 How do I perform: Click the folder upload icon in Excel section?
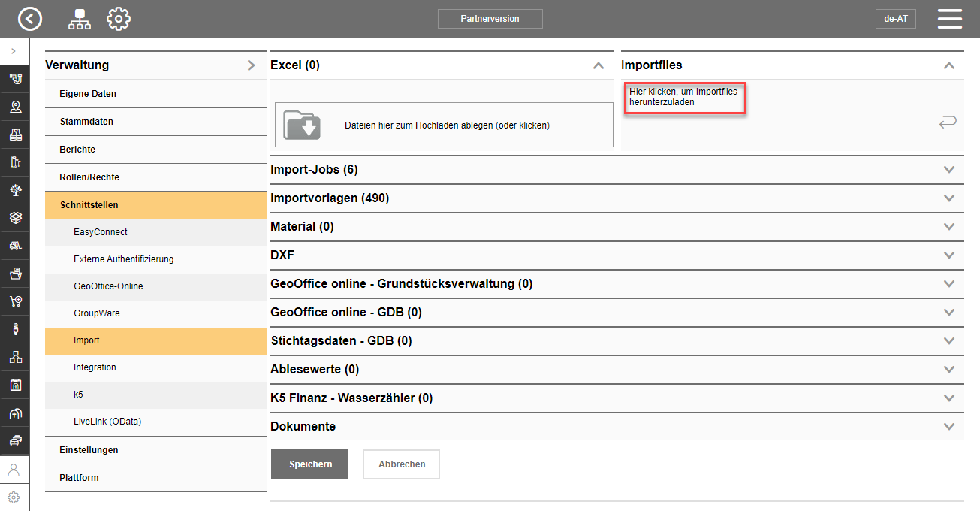(302, 125)
